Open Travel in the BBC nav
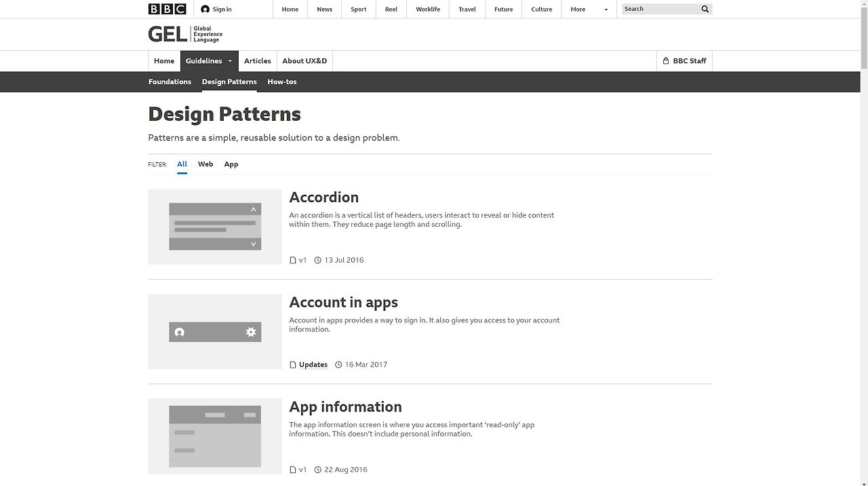The image size is (868, 486). point(467,10)
